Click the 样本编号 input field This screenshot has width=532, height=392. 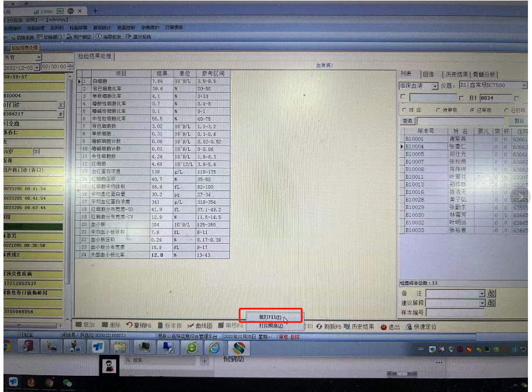coord(455,312)
